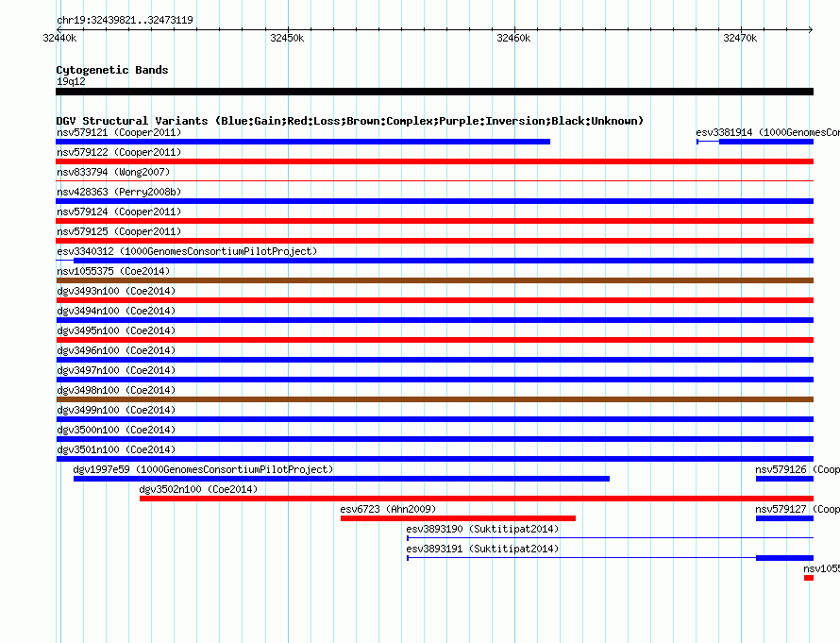840x643 pixels.
Task: Click esv3893190 (Suktitipat2014) label
Action: tap(482, 529)
